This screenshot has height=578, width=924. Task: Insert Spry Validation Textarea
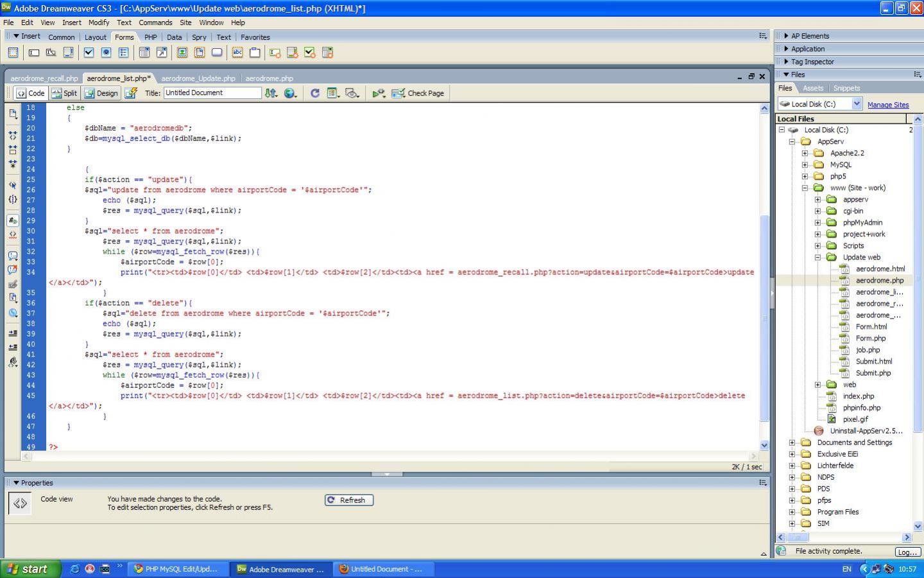[x=293, y=53]
